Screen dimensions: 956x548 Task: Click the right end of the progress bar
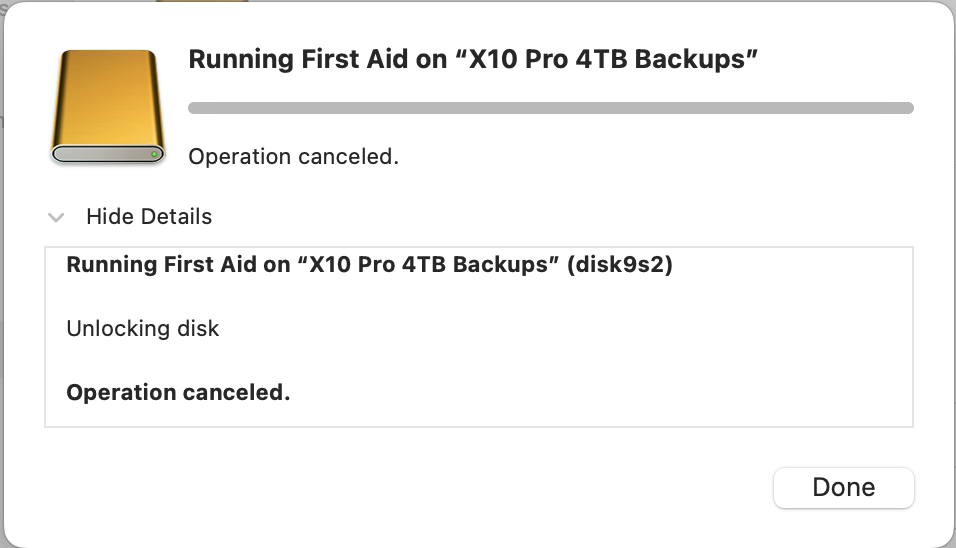tap(906, 108)
